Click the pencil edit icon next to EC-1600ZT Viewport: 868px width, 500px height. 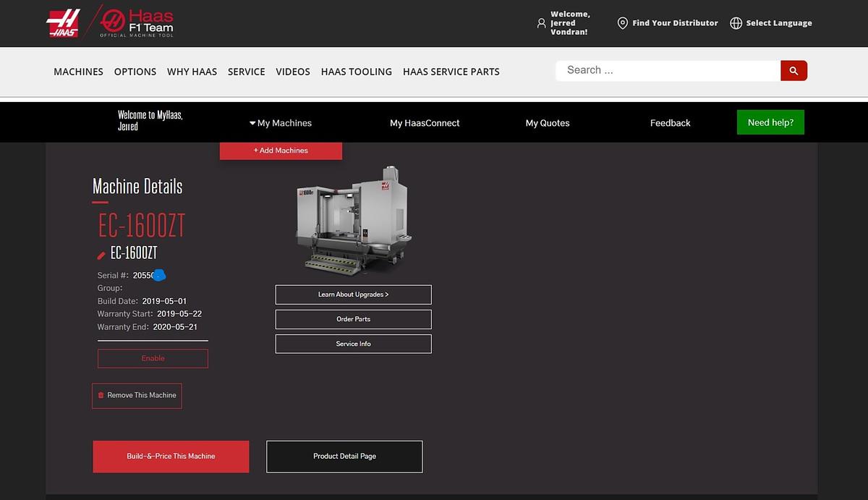coord(101,254)
